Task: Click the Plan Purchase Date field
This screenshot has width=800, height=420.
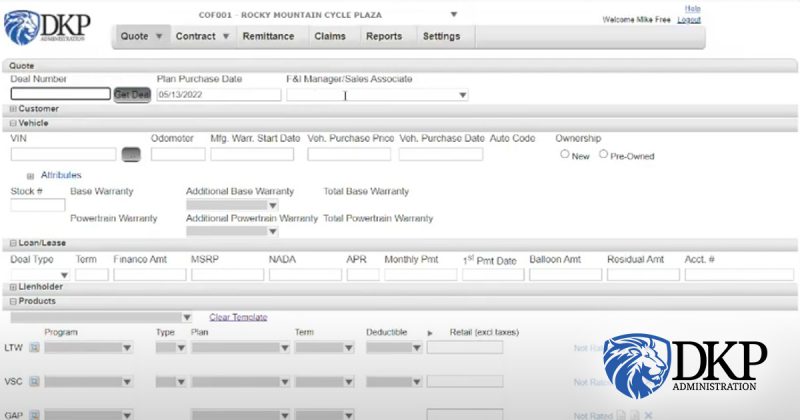Action: tap(218, 95)
